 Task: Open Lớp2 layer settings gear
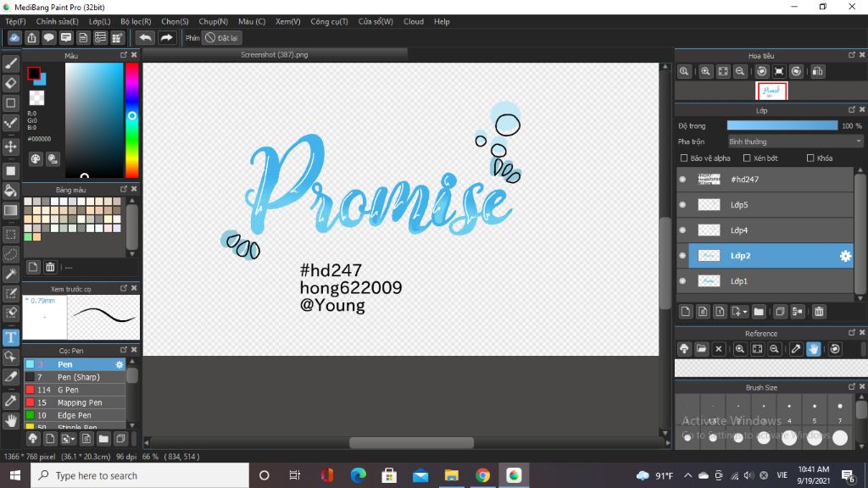click(x=845, y=256)
